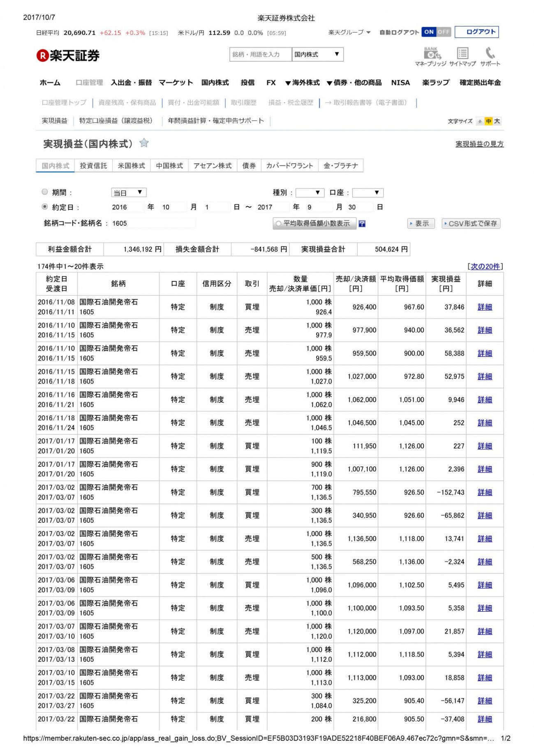The height and width of the screenshot is (756, 534).
Task: Turn auto logout OFF
Action: [443, 32]
